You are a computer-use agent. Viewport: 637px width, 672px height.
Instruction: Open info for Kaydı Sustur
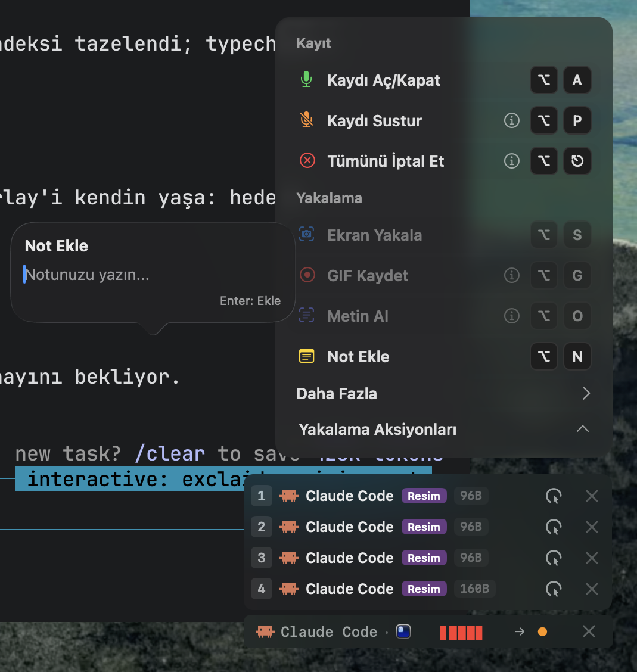coord(511,120)
